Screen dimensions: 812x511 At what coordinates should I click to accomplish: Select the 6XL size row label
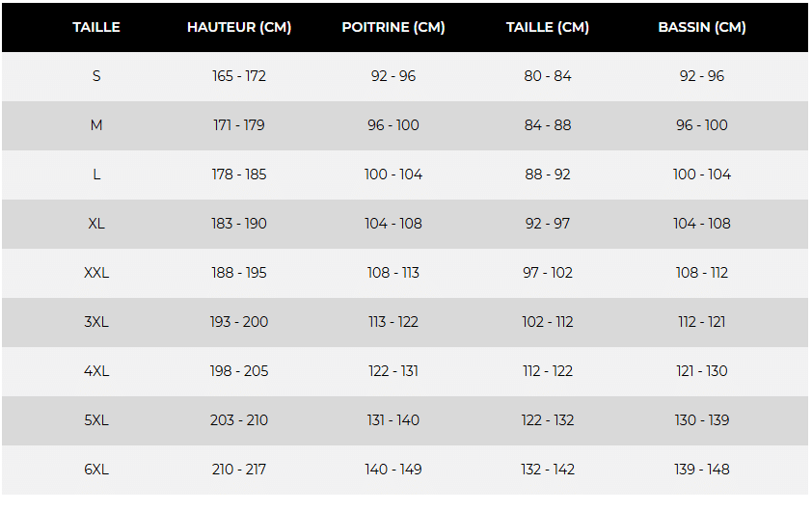(96, 470)
